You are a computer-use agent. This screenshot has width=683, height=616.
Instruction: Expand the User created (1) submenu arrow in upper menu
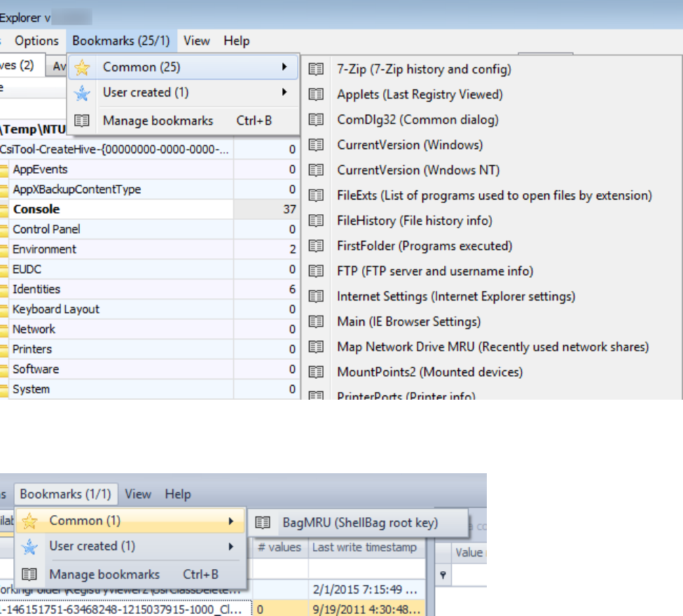click(x=284, y=92)
